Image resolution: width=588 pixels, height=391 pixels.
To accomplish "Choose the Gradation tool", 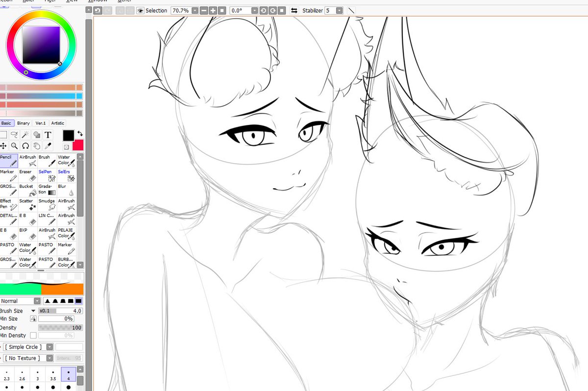I will (x=47, y=190).
